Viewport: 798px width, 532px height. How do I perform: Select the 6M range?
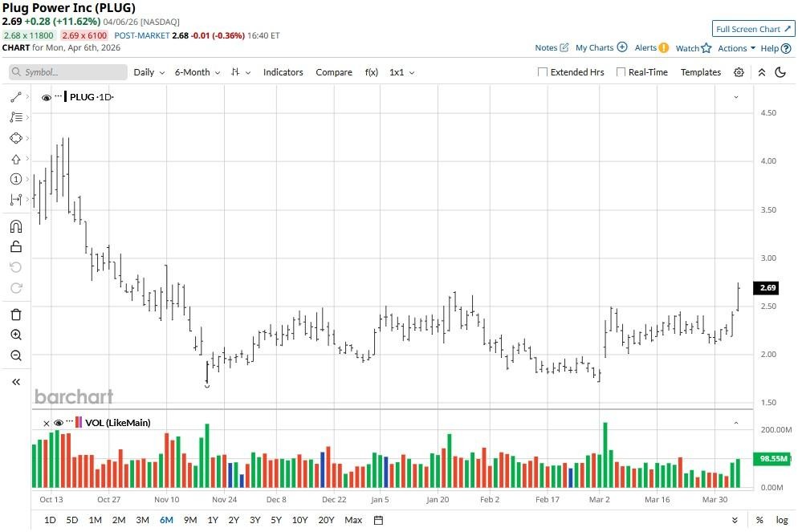point(166,520)
